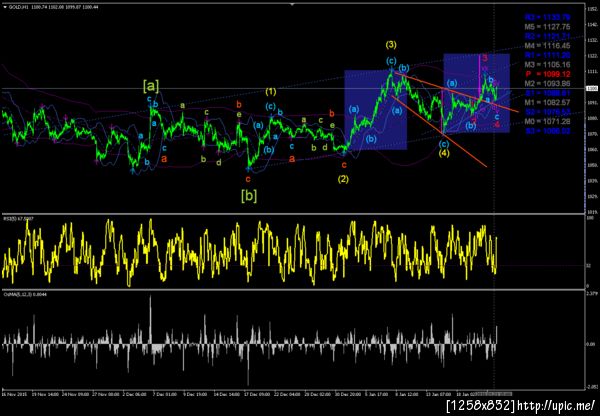Select the blue rectangle between waves (2) and (3)
600x416 pixels.
pyautogui.click(x=375, y=110)
